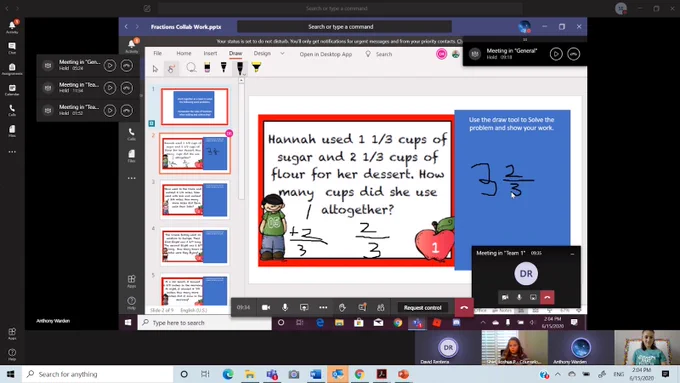Open Files in the outer Teams sidebar
Viewport: 680px width, 383px height.
(12, 131)
